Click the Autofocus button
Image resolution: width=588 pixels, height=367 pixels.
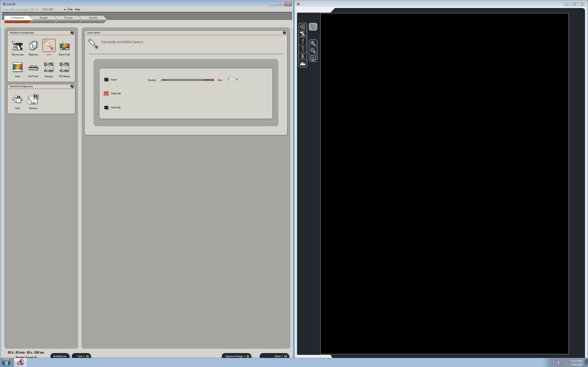pos(60,356)
